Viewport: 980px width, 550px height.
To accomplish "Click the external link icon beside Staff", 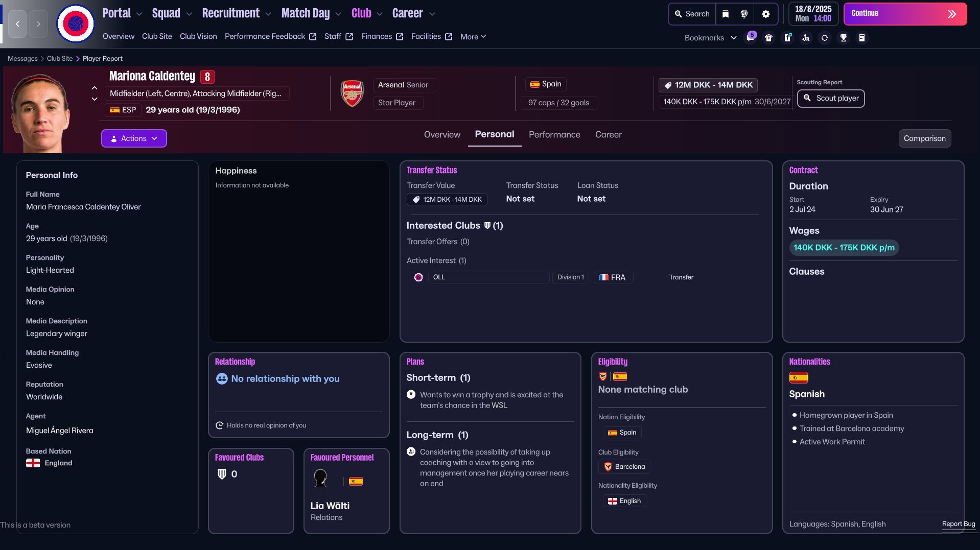I will 349,37.
